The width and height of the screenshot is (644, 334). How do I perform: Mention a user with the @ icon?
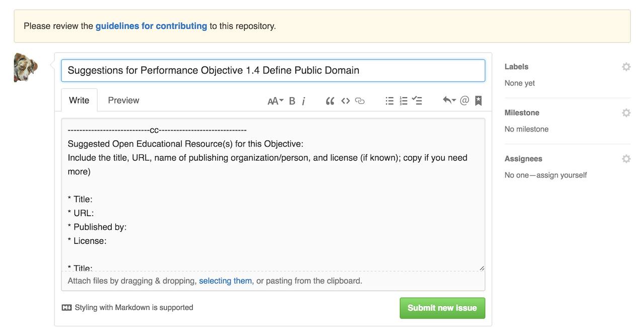pyautogui.click(x=464, y=100)
